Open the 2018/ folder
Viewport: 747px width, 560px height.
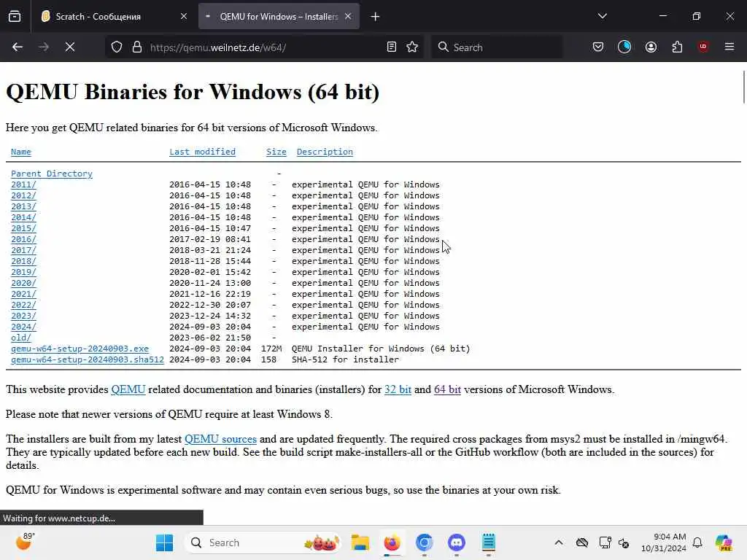pos(23,262)
